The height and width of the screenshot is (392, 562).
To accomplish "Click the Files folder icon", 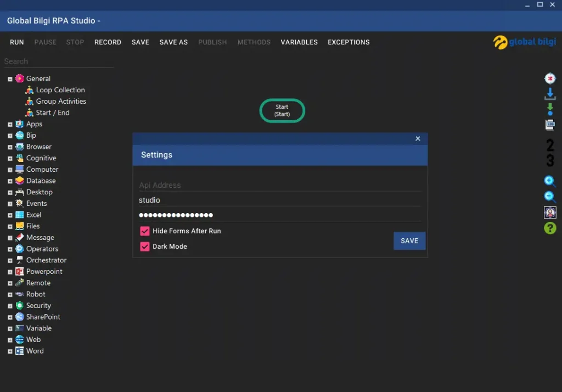I will (x=20, y=226).
